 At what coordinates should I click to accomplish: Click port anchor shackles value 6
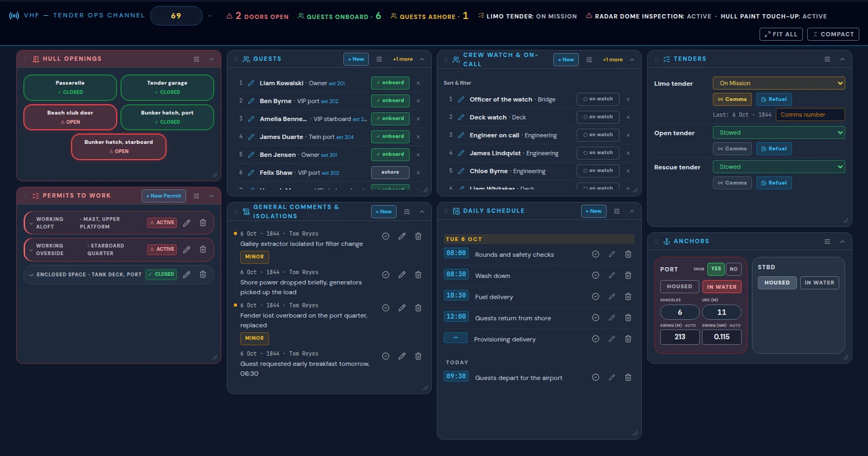(x=680, y=312)
